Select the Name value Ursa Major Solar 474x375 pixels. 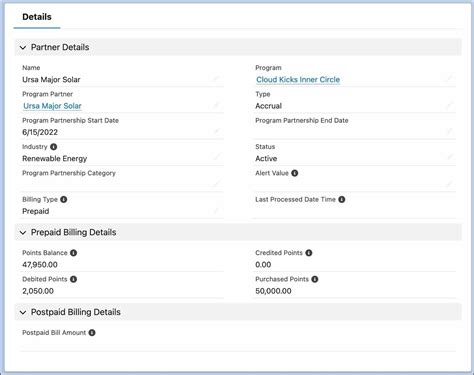pos(51,80)
